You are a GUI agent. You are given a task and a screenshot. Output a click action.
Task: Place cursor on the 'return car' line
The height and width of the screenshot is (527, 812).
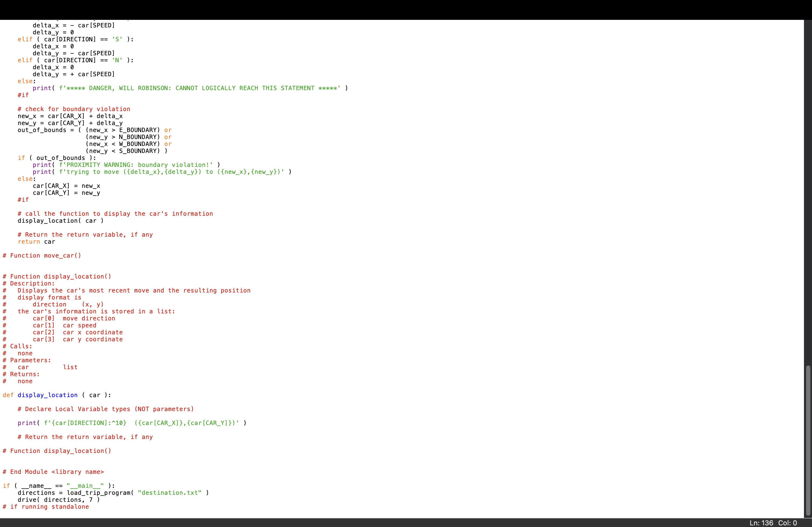[x=37, y=242]
